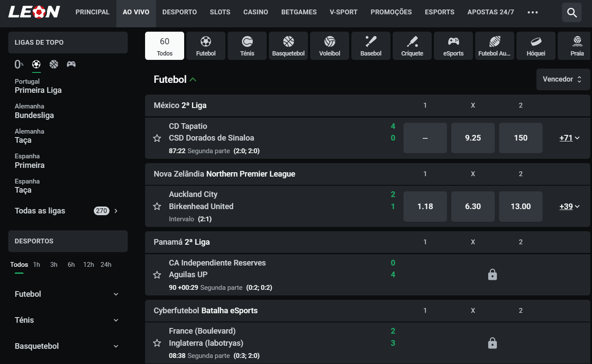
Task: Open Portugal Primeira Liga
Action: [x=38, y=86]
